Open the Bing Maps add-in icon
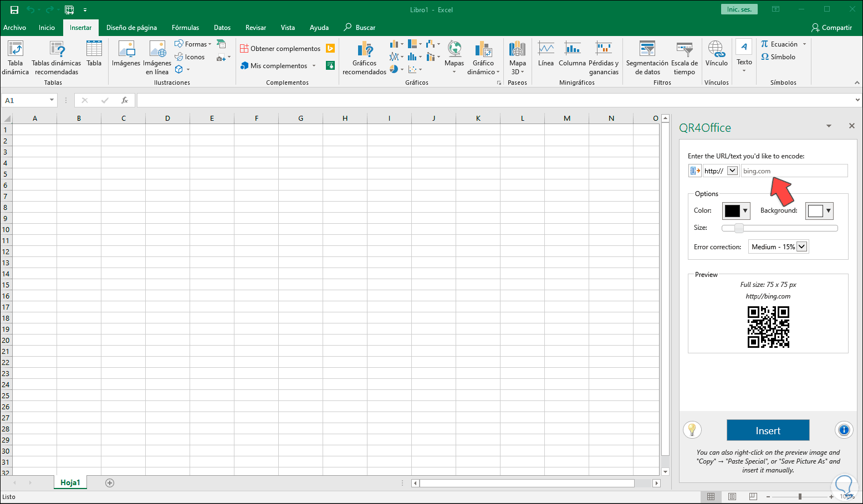The image size is (863, 504). tap(330, 49)
